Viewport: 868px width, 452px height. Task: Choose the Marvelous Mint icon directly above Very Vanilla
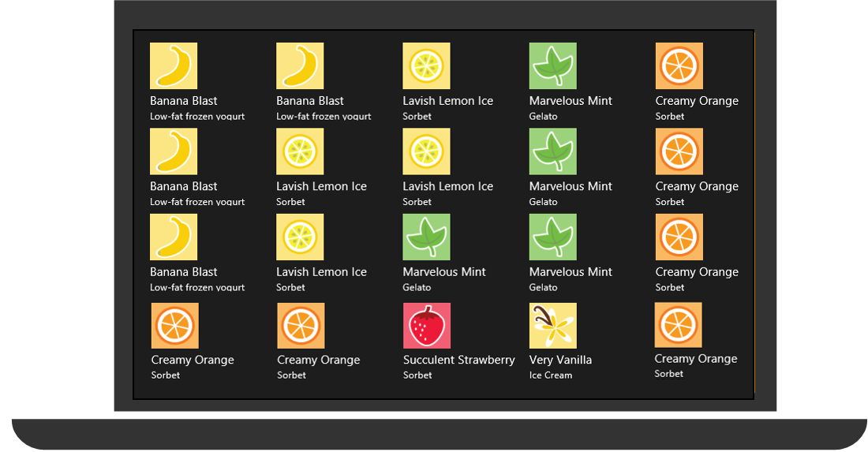[x=552, y=237]
